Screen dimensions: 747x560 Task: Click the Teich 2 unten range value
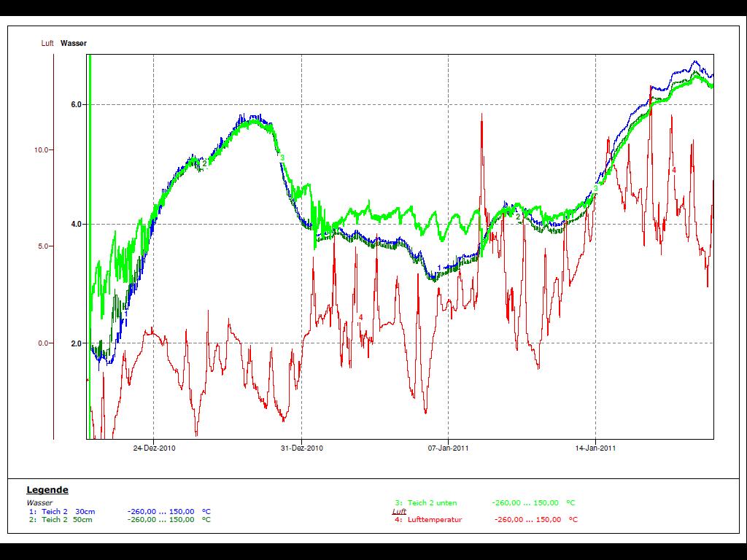coord(525,503)
